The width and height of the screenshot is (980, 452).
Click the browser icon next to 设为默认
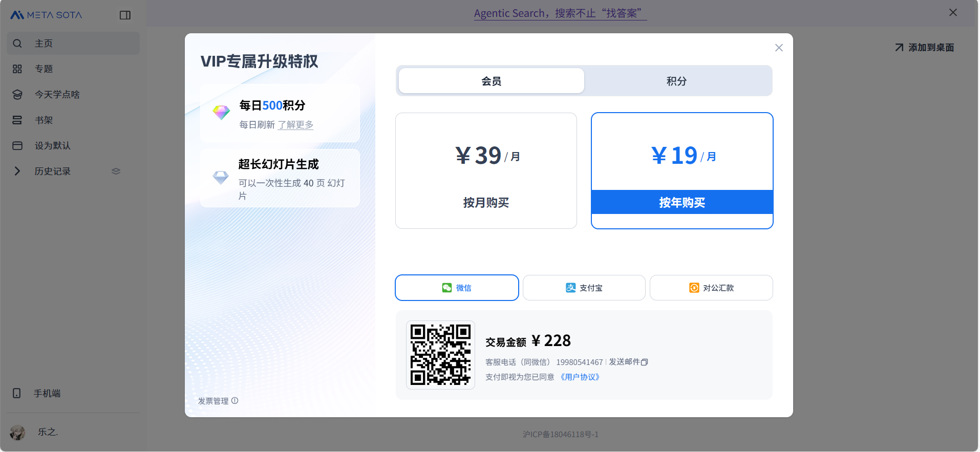(17, 146)
